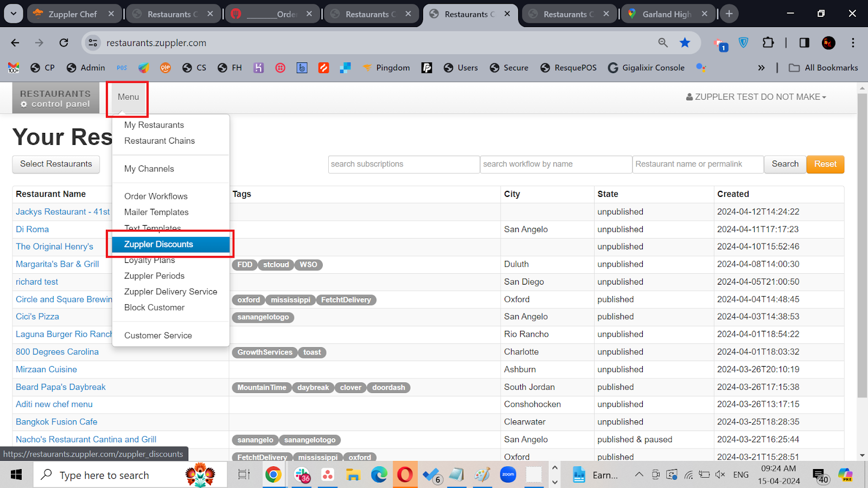Open Beard Papa's Daybreak link
868x488 pixels.
(61, 387)
